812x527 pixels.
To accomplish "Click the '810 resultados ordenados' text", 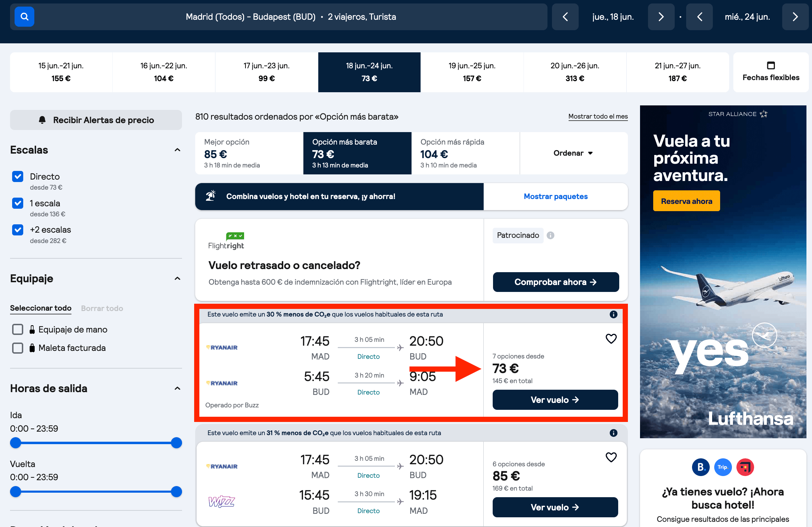I will 297,117.
